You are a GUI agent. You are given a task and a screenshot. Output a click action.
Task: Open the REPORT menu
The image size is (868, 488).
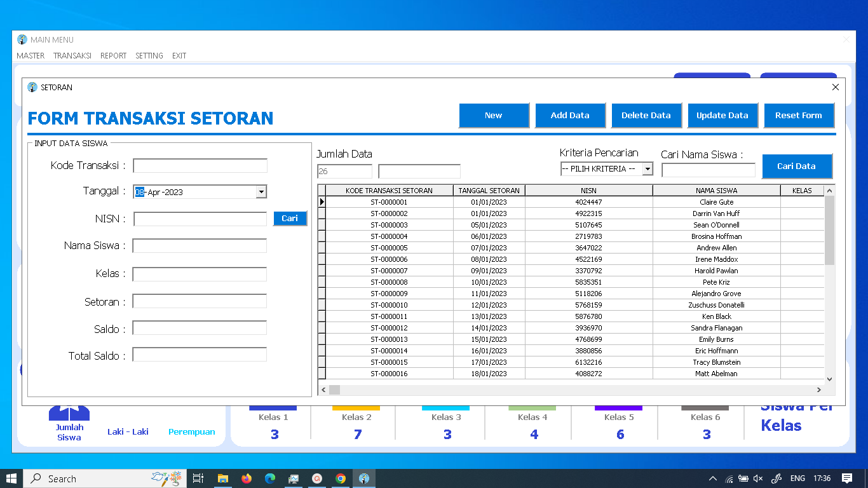click(113, 56)
